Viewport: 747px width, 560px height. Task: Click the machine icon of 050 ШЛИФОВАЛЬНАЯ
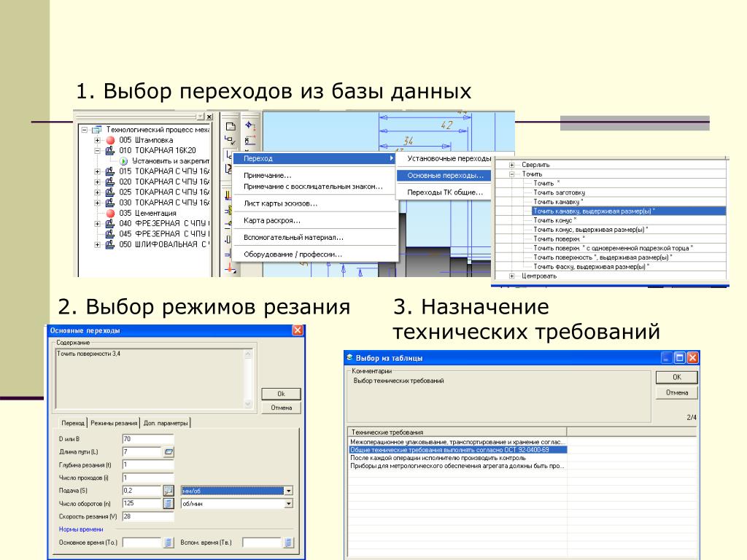pyautogui.click(x=110, y=244)
